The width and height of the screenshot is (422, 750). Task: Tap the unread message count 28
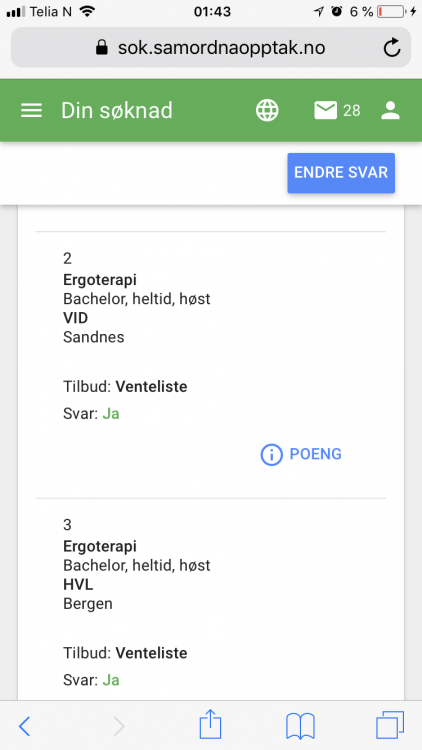click(x=352, y=111)
